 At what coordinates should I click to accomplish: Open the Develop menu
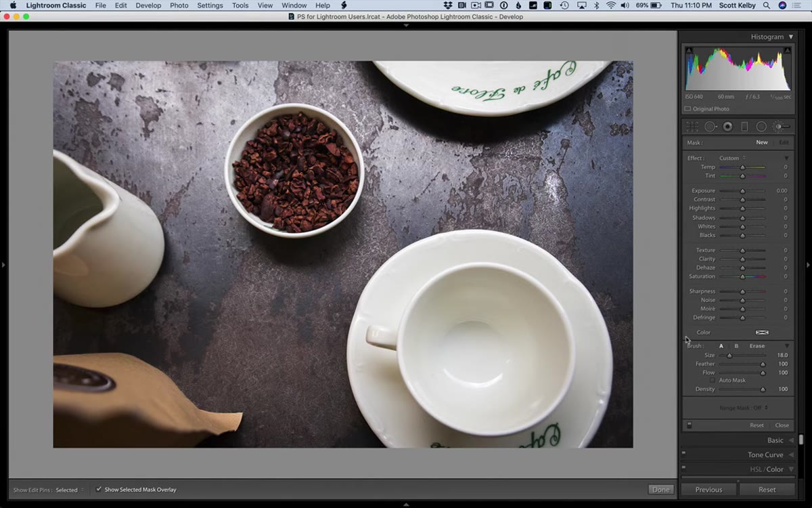pos(148,5)
